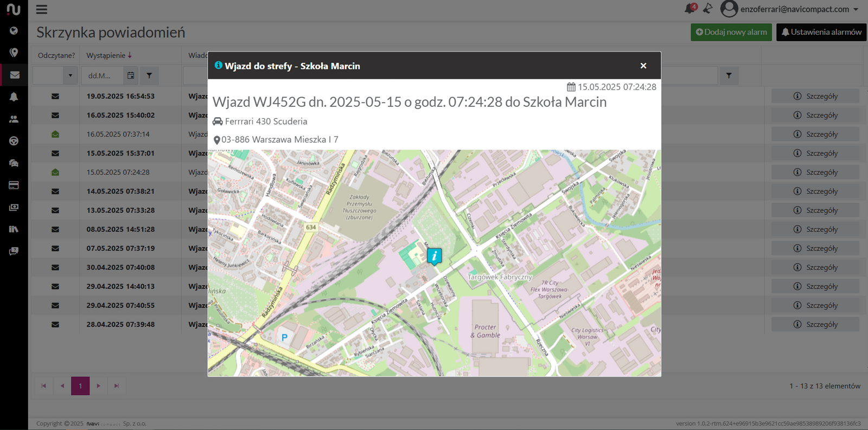Viewport: 868px width, 430px height.
Task: Open the date picker calendar for Wystąpienie
Action: tap(131, 75)
